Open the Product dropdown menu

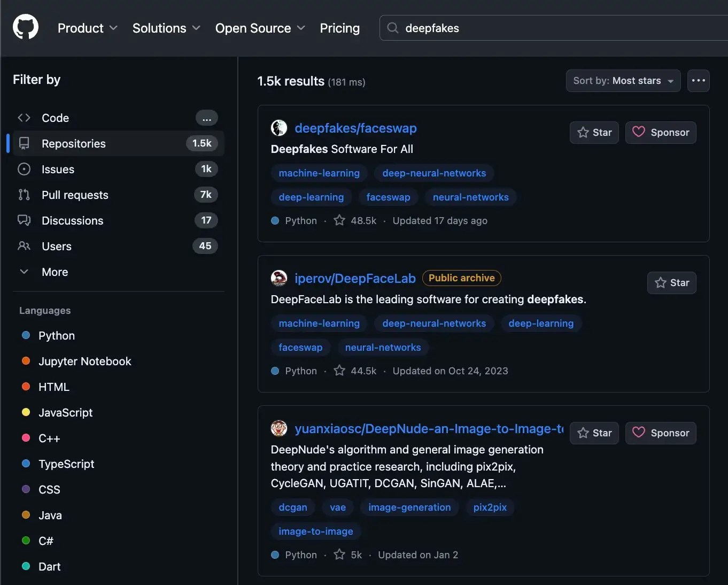pos(87,28)
